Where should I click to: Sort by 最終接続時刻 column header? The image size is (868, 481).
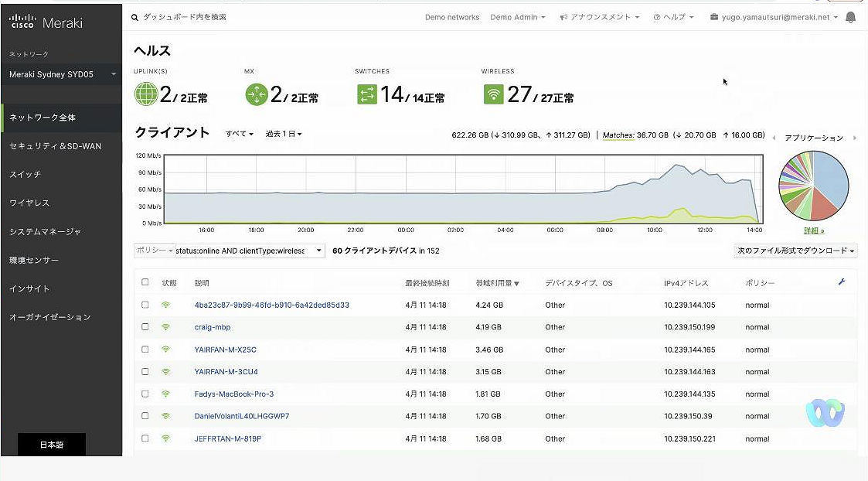(427, 283)
